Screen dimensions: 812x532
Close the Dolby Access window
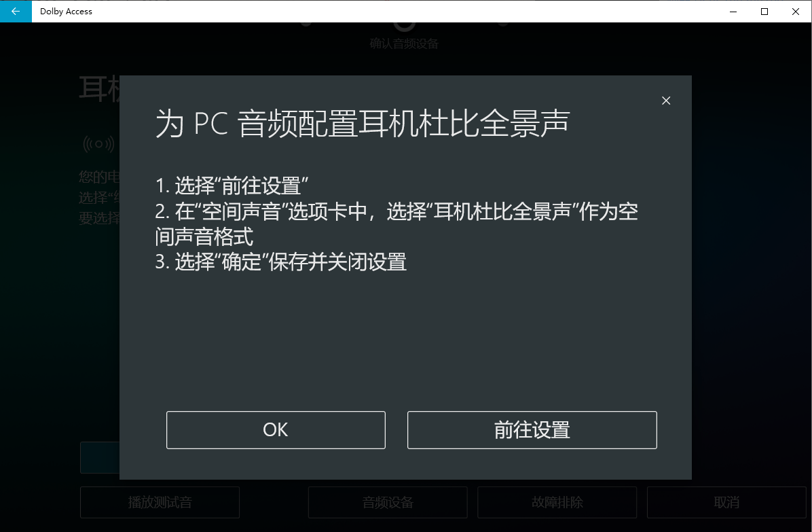pyautogui.click(x=796, y=12)
